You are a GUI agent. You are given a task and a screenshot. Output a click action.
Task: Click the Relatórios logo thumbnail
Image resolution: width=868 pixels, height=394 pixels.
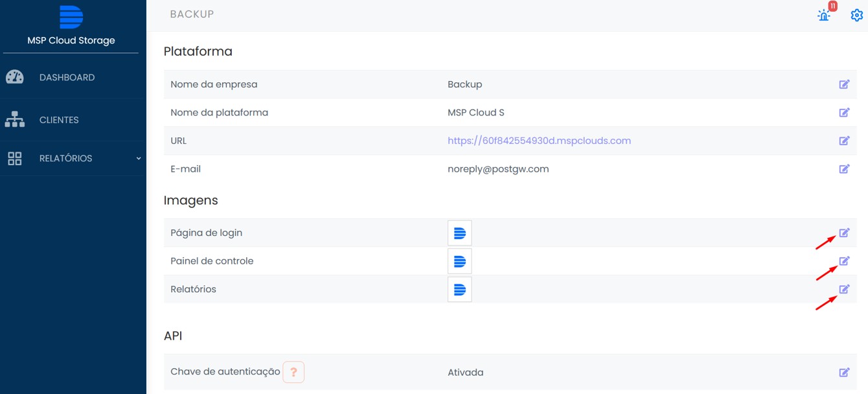click(460, 289)
